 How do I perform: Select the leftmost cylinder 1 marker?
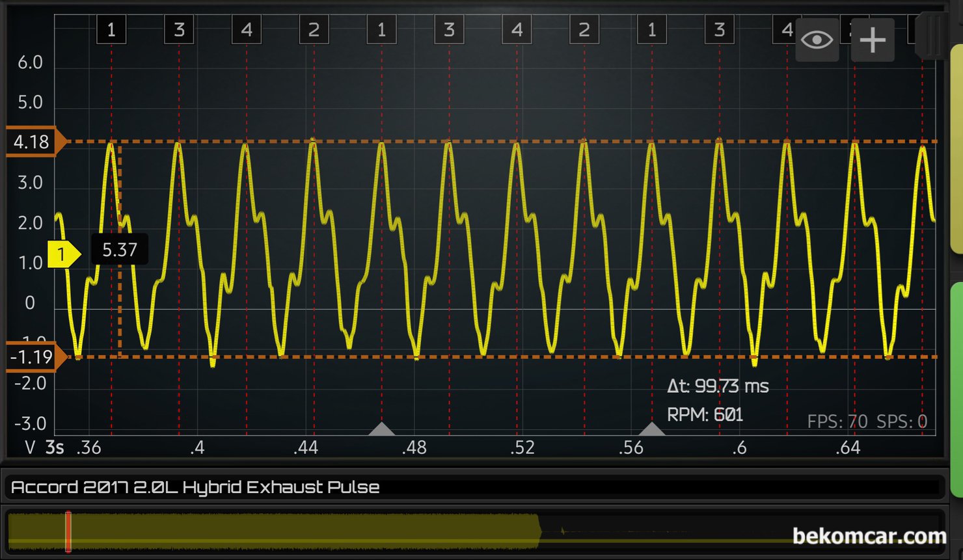(x=111, y=30)
